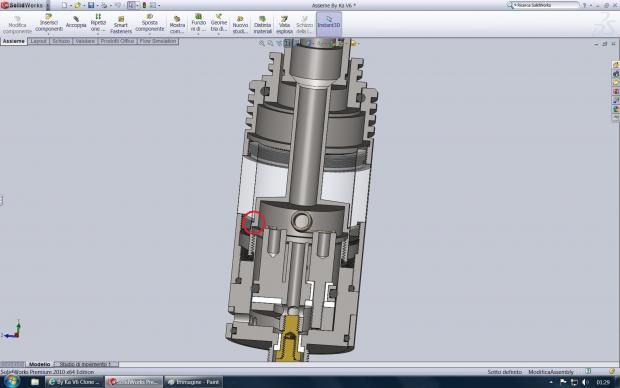The width and height of the screenshot is (620, 388).
Task: Click the zoom to fit magnifier icon
Action: [262, 43]
